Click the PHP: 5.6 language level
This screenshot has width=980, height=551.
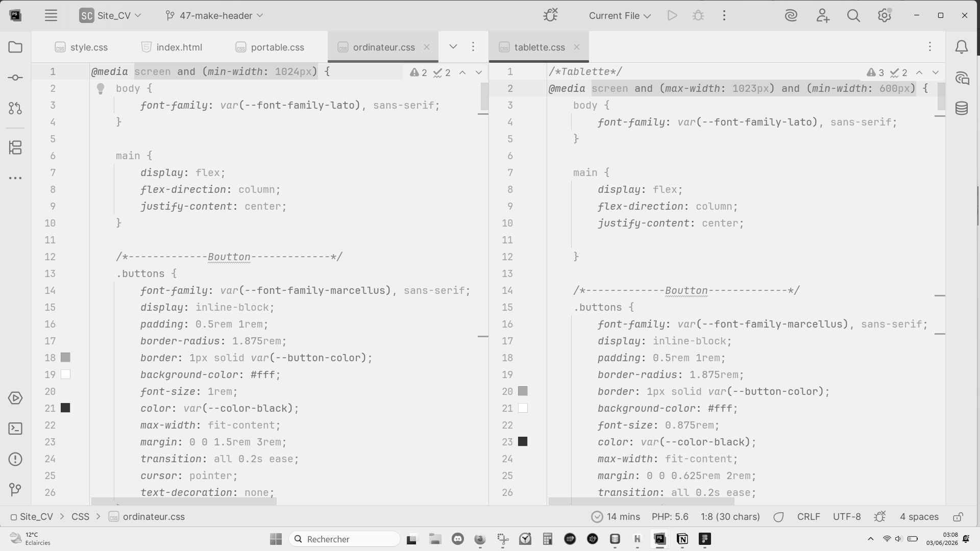670,517
